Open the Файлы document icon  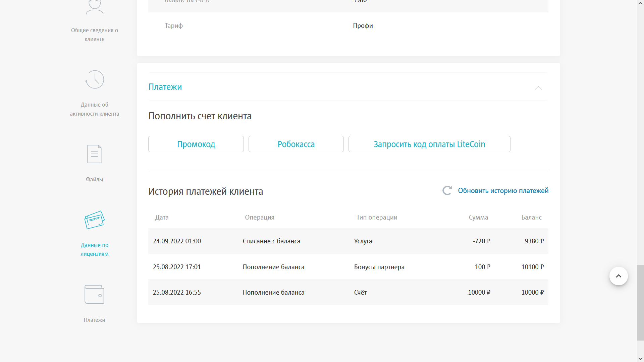[x=94, y=154]
